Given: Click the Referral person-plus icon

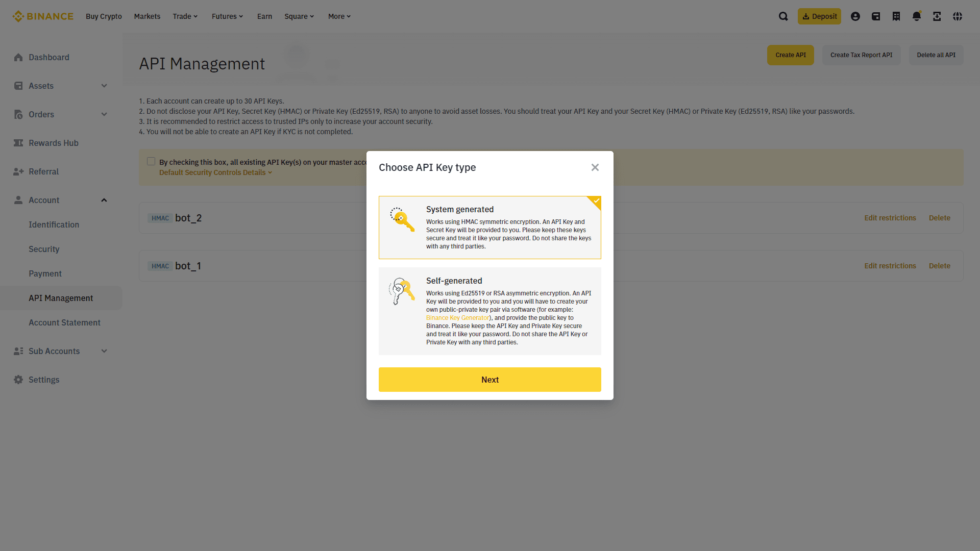Looking at the screenshot, I should tap(18, 171).
